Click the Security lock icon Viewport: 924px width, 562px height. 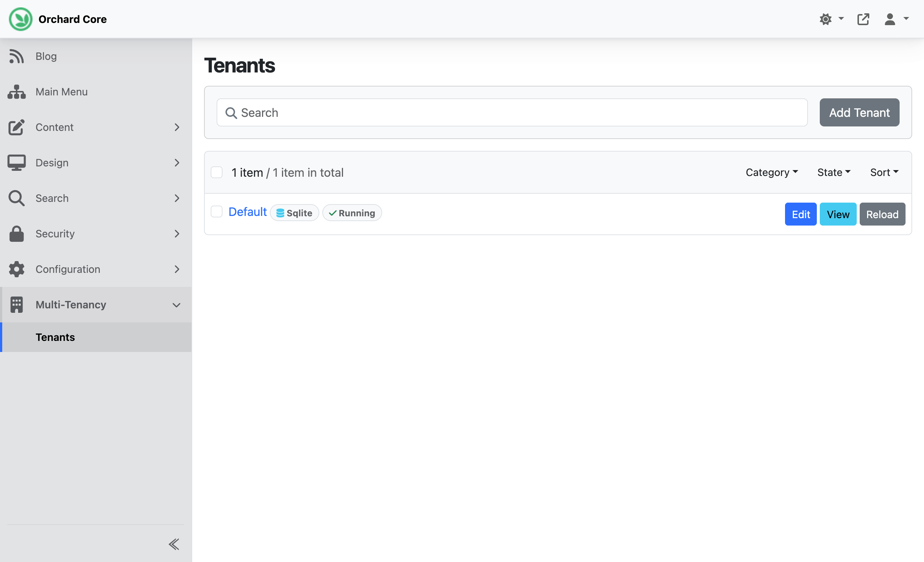click(17, 234)
